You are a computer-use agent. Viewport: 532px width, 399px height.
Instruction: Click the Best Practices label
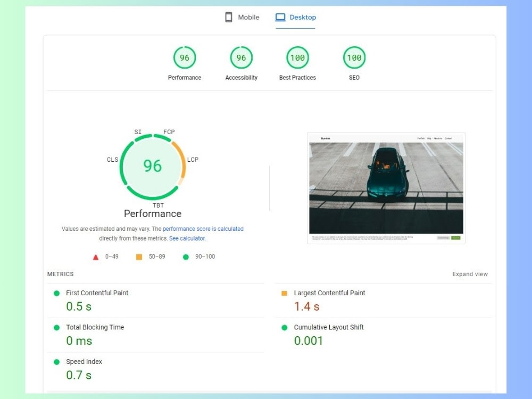pos(297,78)
